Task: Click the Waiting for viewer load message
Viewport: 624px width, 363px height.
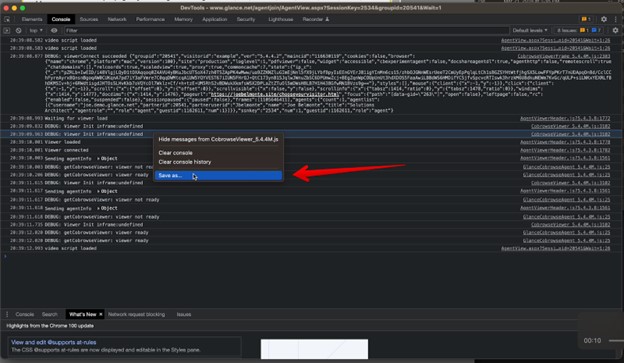Action: pos(76,118)
